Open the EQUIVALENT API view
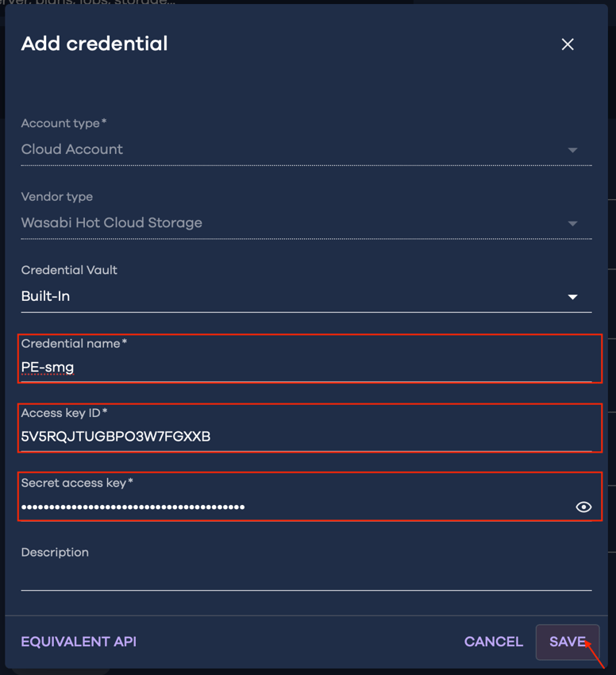 (x=78, y=642)
